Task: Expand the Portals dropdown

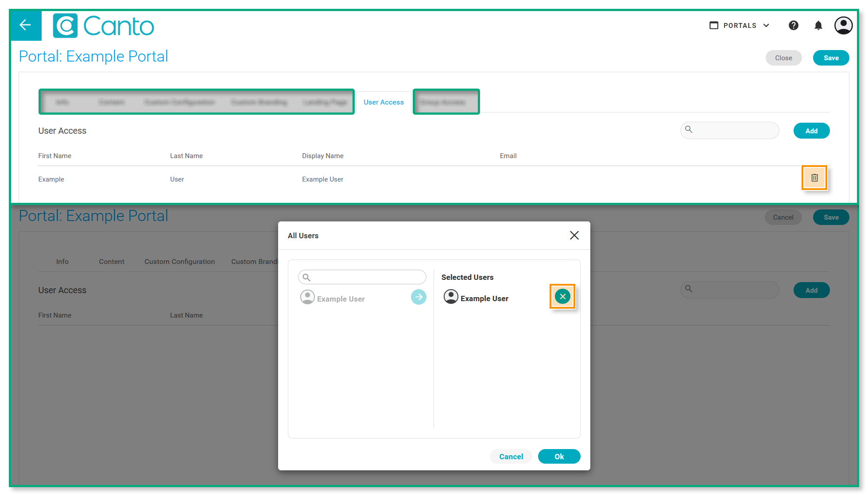Action: point(740,26)
